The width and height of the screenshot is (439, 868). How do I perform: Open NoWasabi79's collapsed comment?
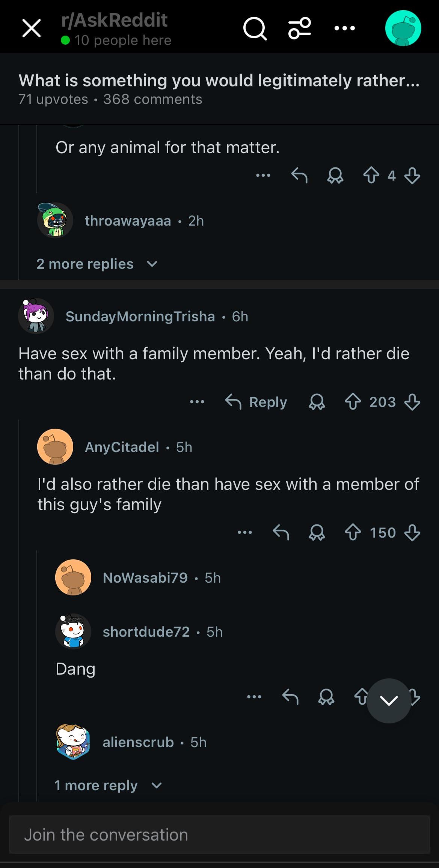point(145,577)
